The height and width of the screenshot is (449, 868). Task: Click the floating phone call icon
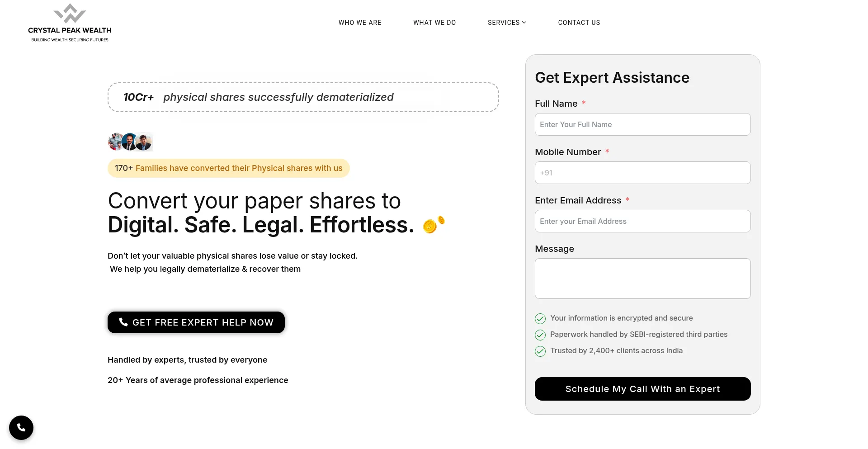pyautogui.click(x=21, y=427)
